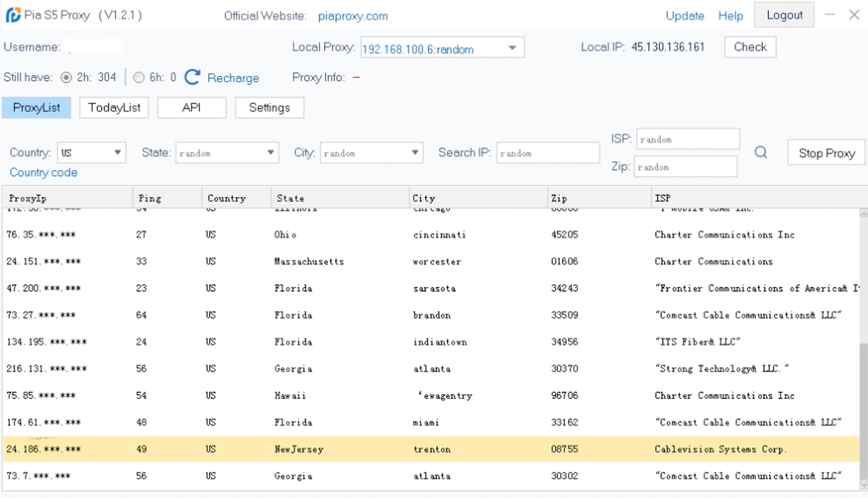Click the NewJersey state cell
The width and height of the screenshot is (868, 498).
tap(299, 449)
